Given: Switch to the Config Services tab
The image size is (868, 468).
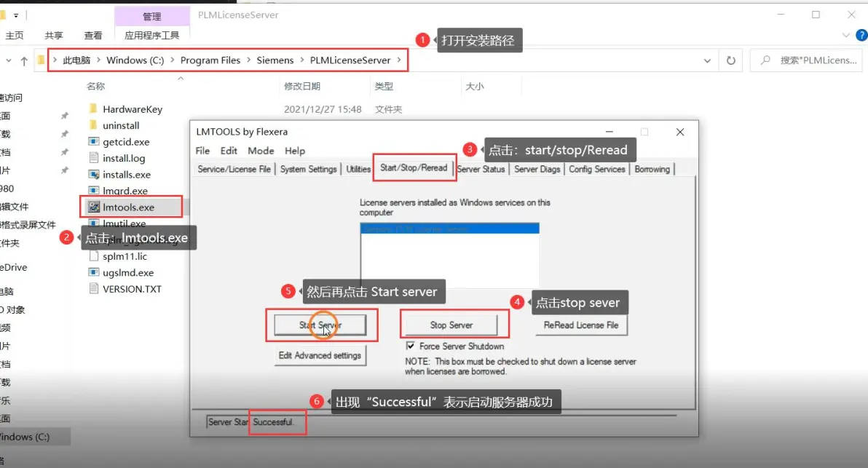Looking at the screenshot, I should pyautogui.click(x=597, y=170).
